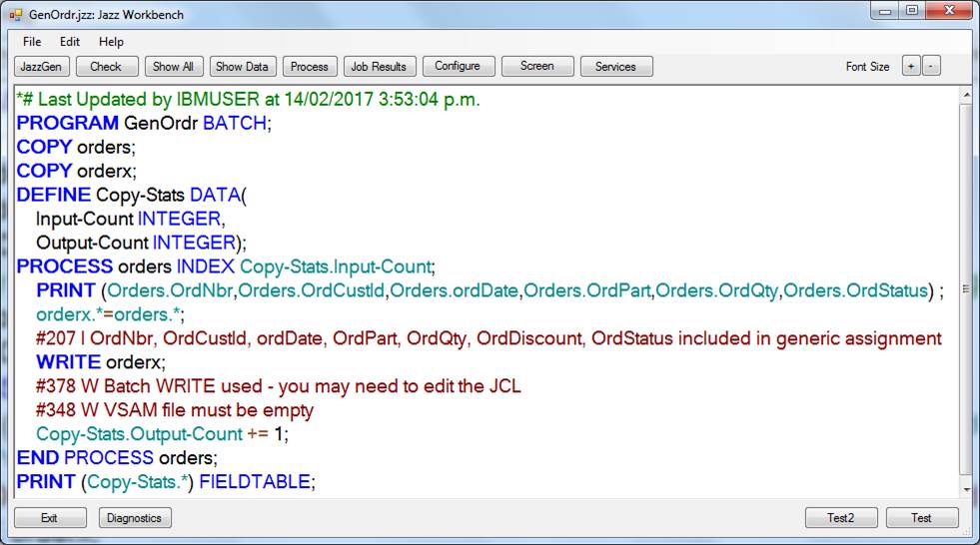The width and height of the screenshot is (980, 545).
Task: Click the JazzGen button
Action: (x=41, y=66)
